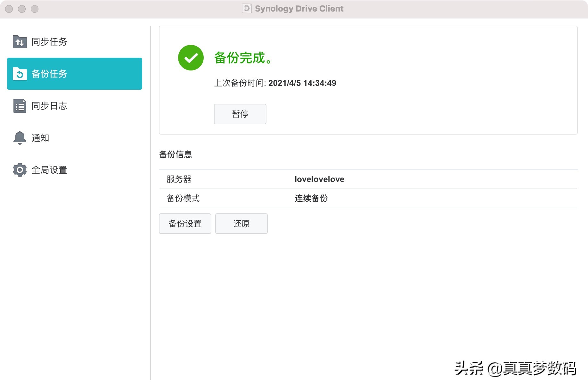Click the 暂停 pause button
588x387 pixels.
240,114
